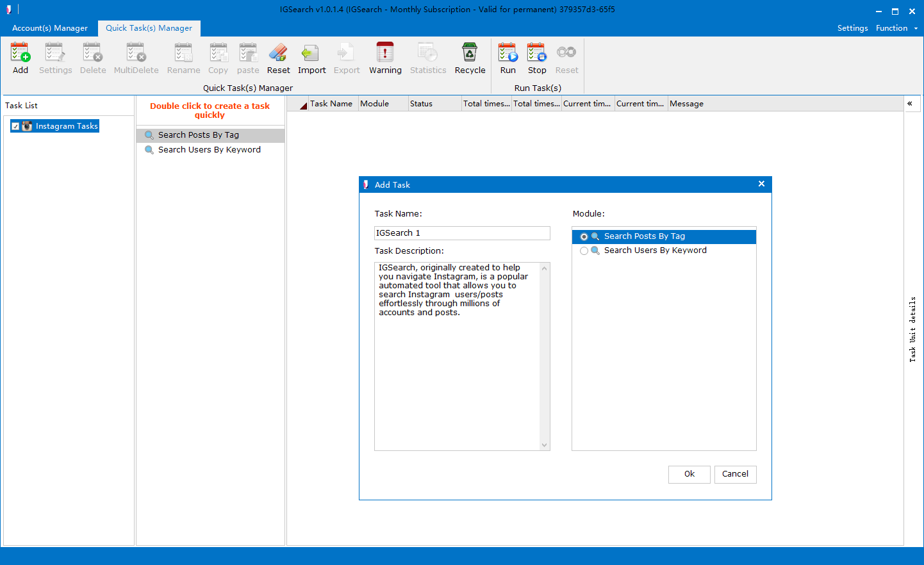Screen dimensions: 924x565
Task: Click magnifier icon beside Search Users By Keyword in quick list
Action: (149, 150)
